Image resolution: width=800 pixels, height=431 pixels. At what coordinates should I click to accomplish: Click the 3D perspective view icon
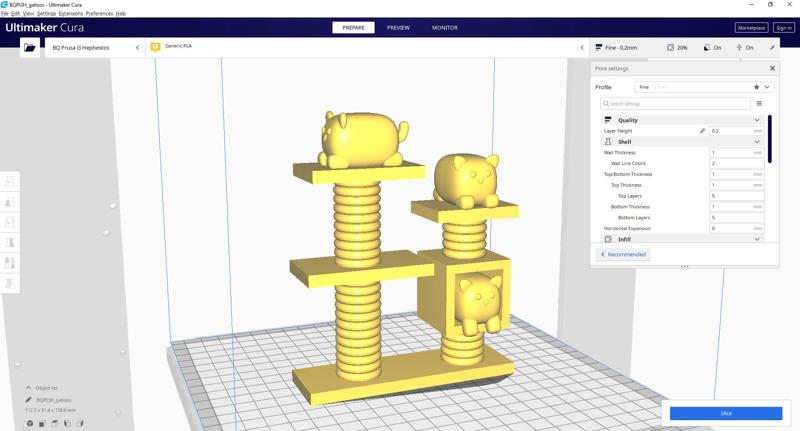tap(30, 423)
